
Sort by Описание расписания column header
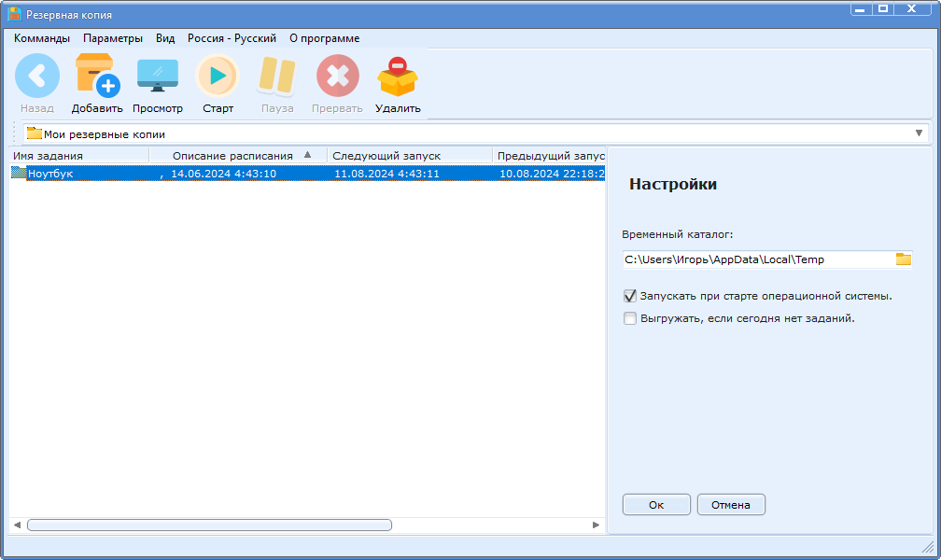click(x=233, y=156)
